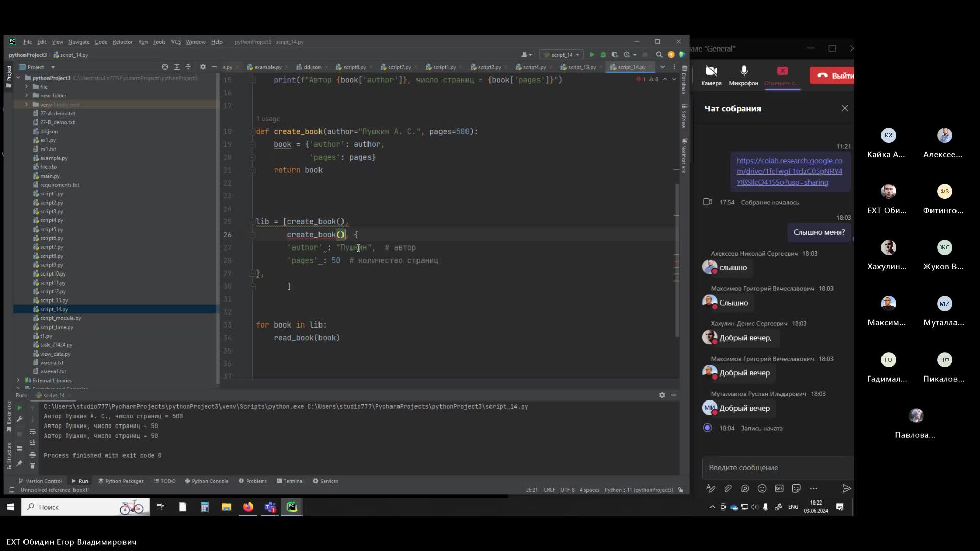This screenshot has width=980, height=551.
Task: Open Project panel options gear
Action: (203, 67)
